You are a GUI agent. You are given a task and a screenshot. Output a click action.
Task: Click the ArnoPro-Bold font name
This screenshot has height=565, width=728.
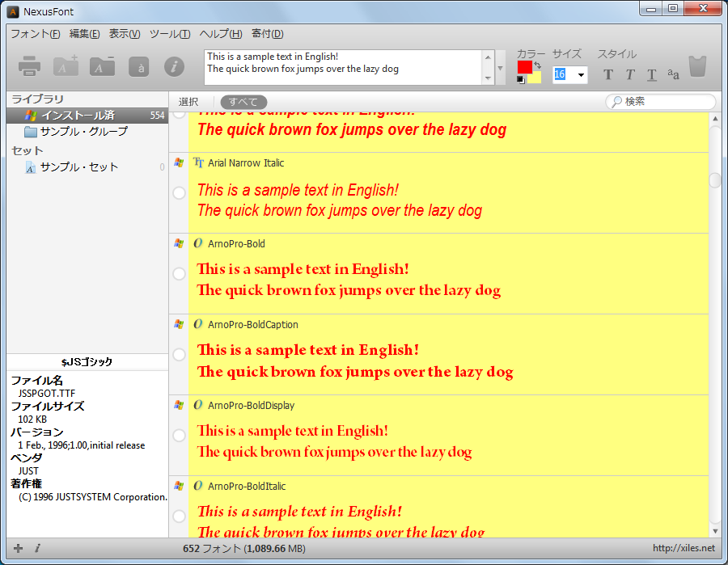pos(236,243)
